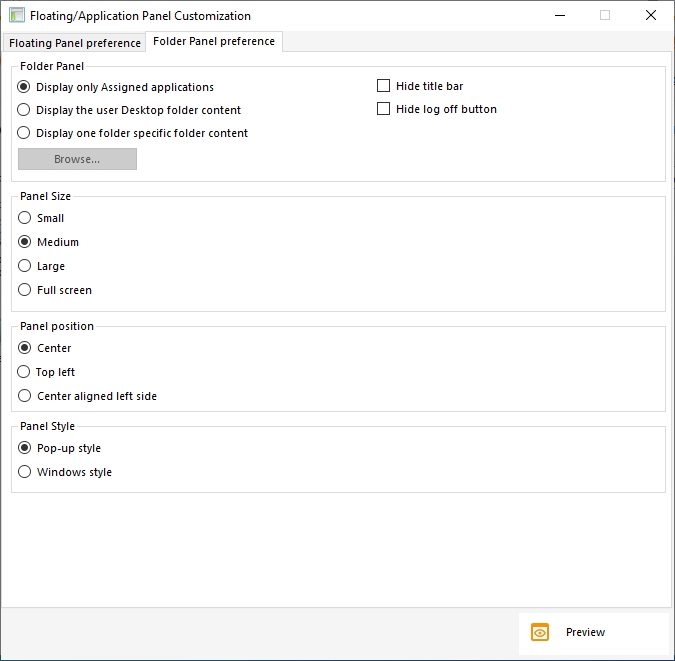
Task: Set panel position to Center
Action: coord(25,348)
